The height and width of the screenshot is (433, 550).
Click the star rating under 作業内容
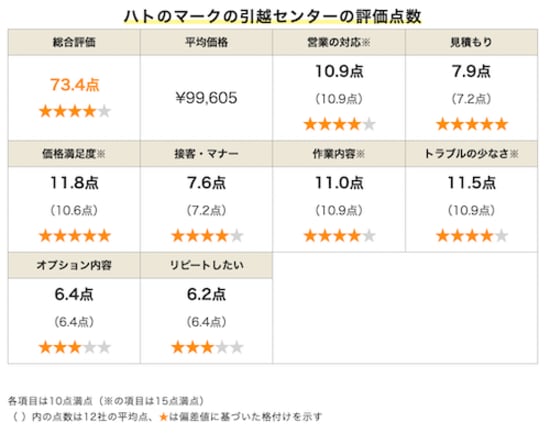point(340,235)
